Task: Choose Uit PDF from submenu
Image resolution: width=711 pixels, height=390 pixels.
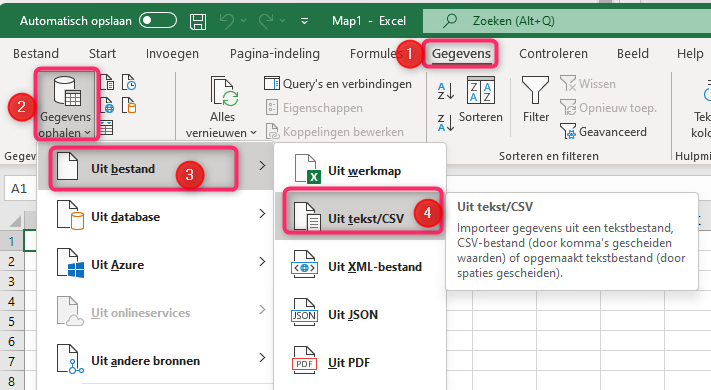Action: pyautogui.click(x=360, y=362)
